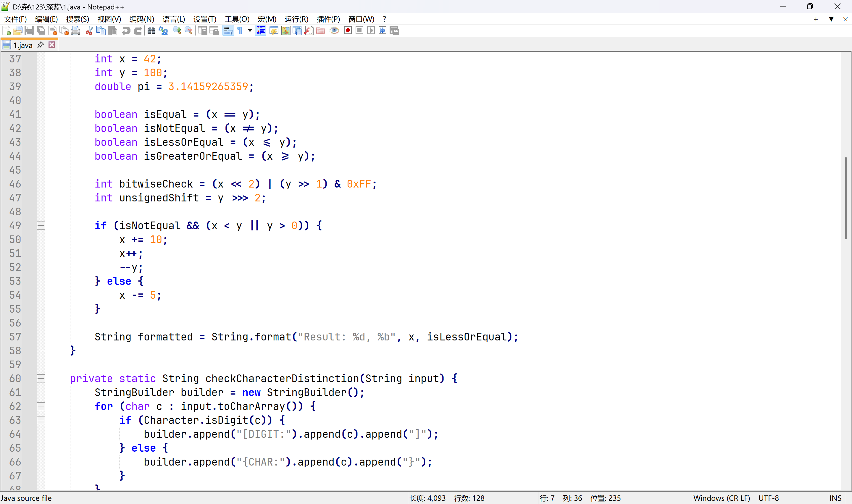This screenshot has width=852, height=504.
Task: Collapse the if fold at line 63
Action: (41, 420)
